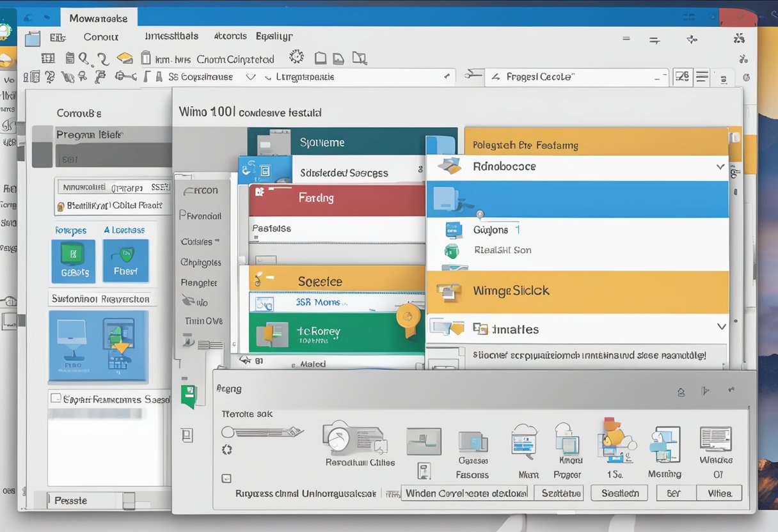Toggle the small checkbox below Trerolte sak

[x=226, y=478]
